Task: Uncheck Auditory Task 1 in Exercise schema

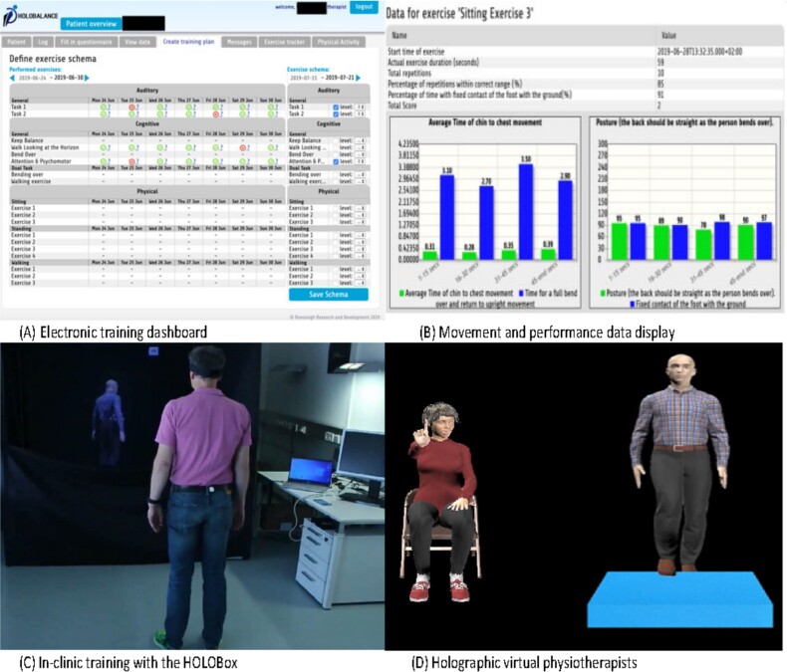Action: click(x=336, y=107)
